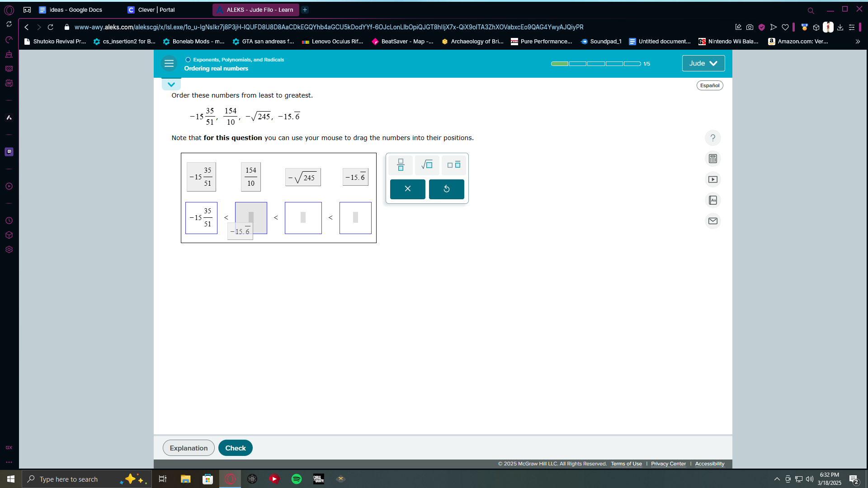The width and height of the screenshot is (868, 488).
Task: Open the calculator tool
Action: [x=713, y=159]
